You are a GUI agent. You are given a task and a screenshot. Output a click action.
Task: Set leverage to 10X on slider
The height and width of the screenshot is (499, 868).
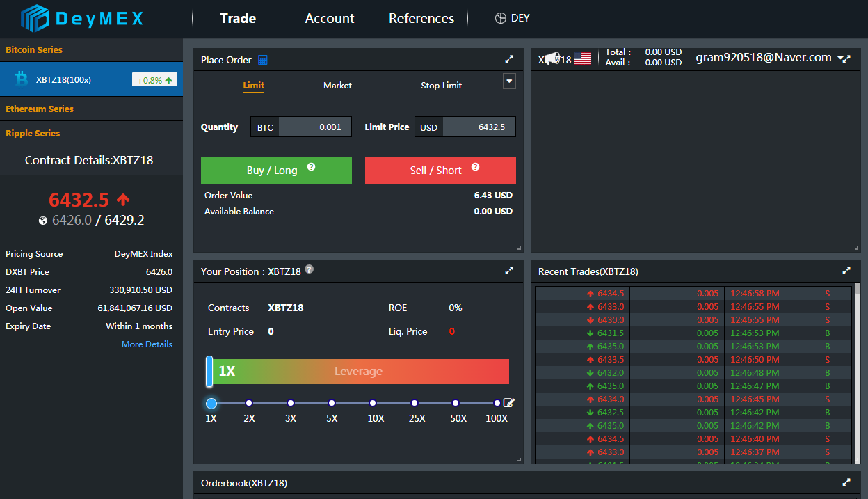coord(373,403)
